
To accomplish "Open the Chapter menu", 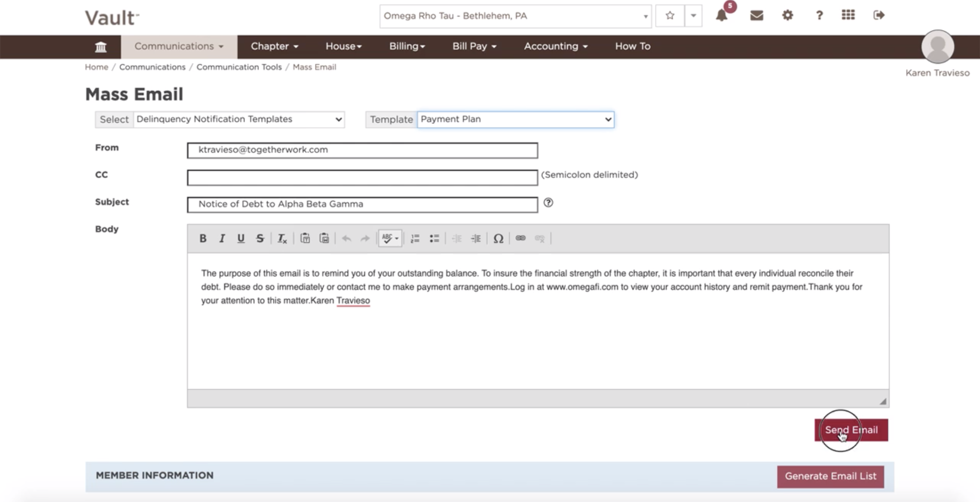I will pyautogui.click(x=274, y=46).
